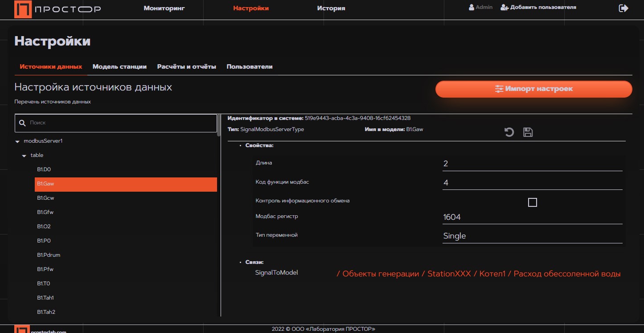644x333 pixels.
Task: Collapse the table tree node
Action: pyautogui.click(x=24, y=156)
